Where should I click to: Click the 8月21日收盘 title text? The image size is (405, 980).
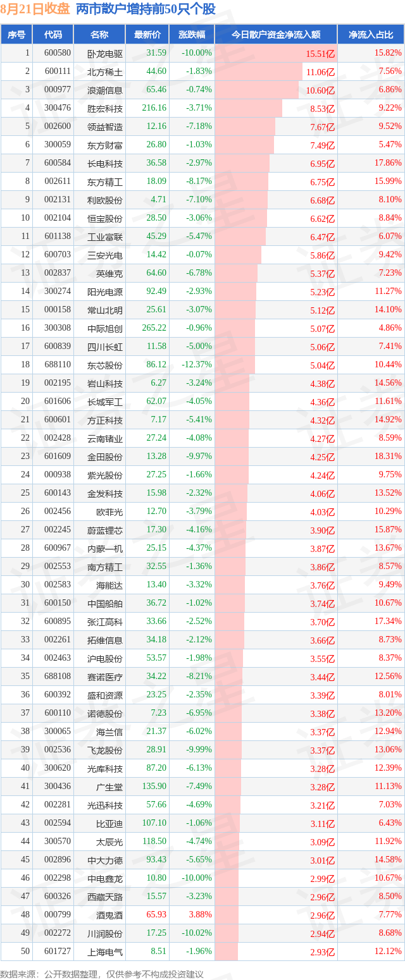coord(35,9)
